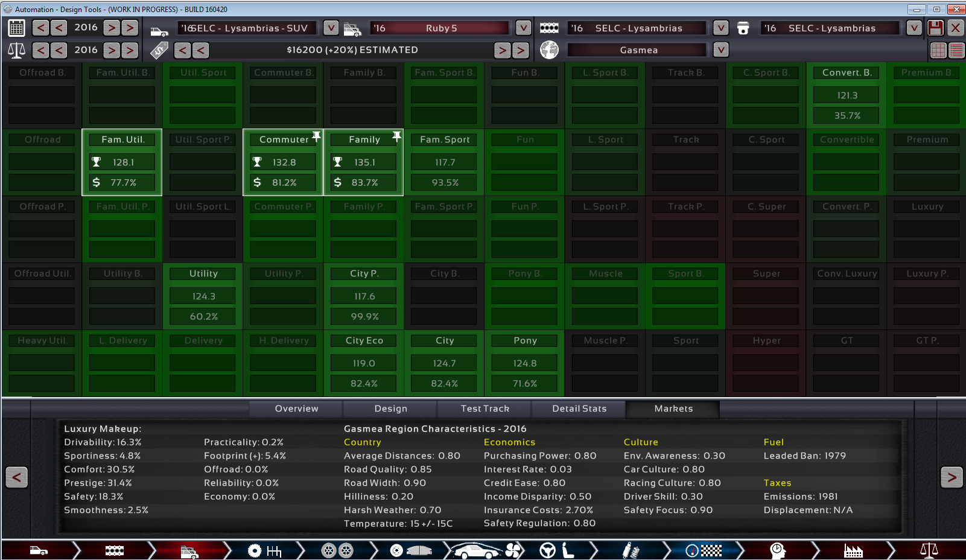
Task: Open the suspension spring step icon
Action: point(630,550)
